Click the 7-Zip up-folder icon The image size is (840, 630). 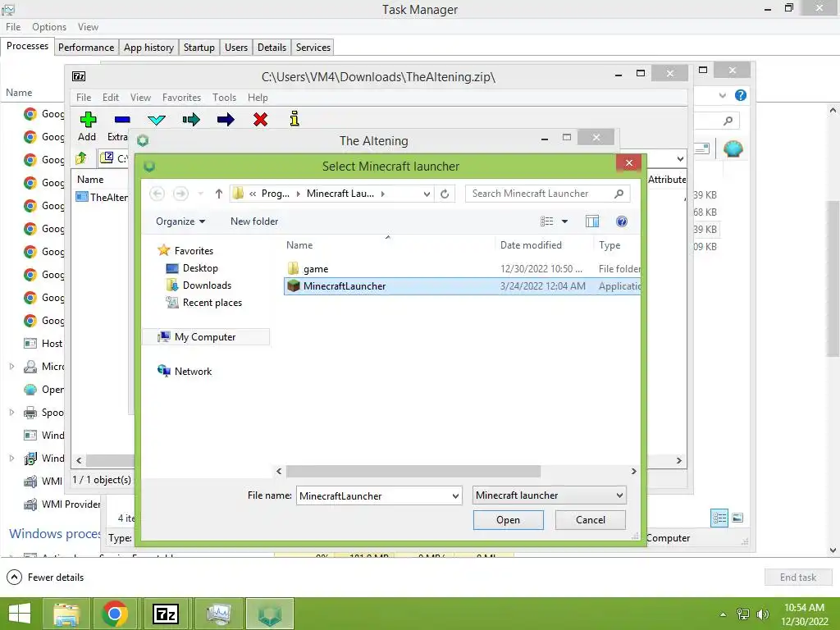81,158
